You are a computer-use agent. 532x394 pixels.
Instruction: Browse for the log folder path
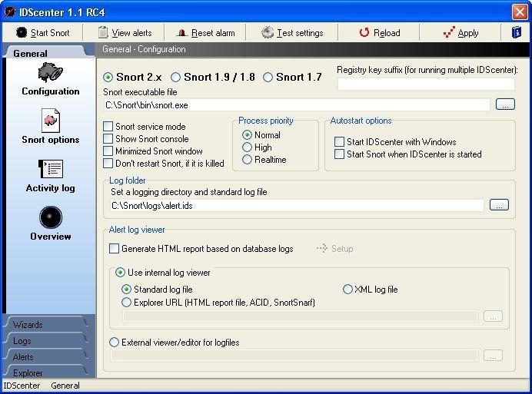(x=499, y=205)
